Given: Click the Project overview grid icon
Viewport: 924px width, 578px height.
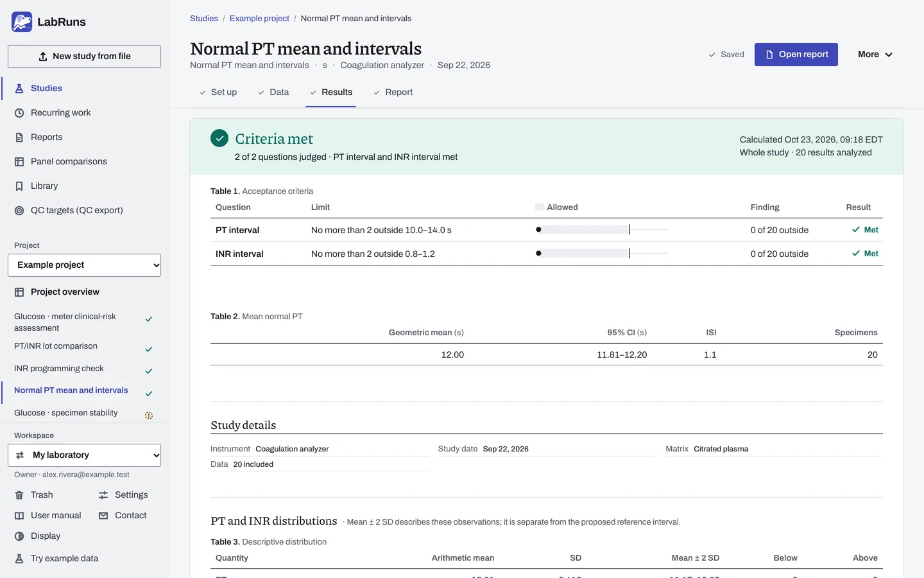Looking at the screenshot, I should coord(19,292).
